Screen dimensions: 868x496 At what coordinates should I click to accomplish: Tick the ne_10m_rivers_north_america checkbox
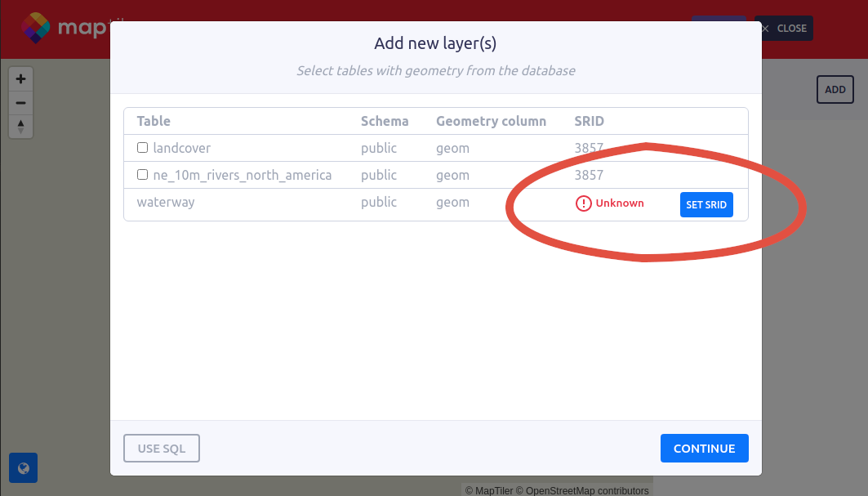click(142, 175)
